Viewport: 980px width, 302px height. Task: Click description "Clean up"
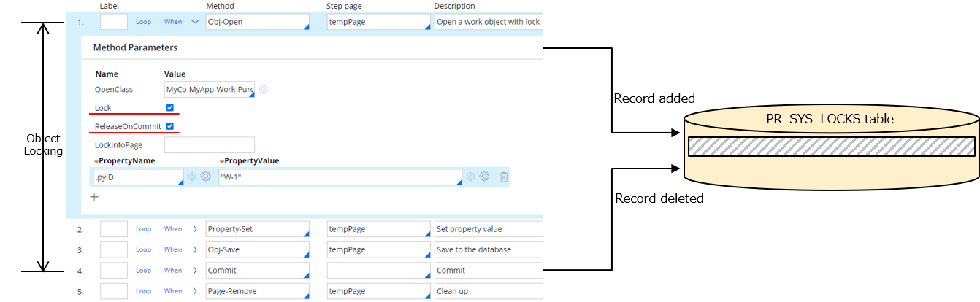pyautogui.click(x=489, y=290)
